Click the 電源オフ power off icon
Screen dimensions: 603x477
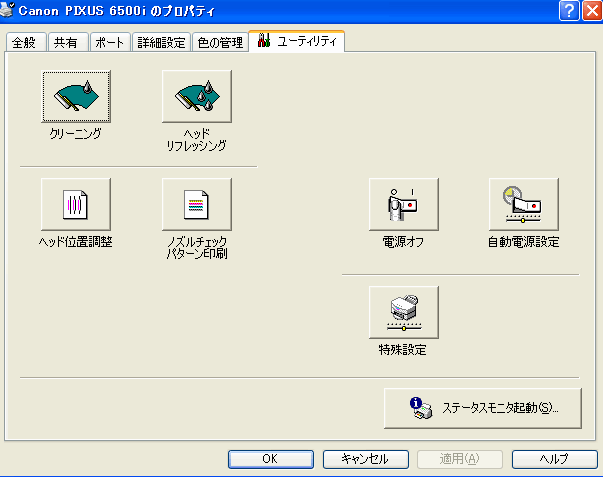click(404, 204)
